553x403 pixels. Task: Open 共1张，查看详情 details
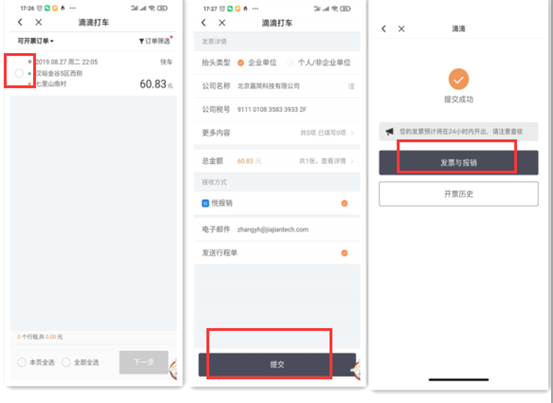click(326, 161)
